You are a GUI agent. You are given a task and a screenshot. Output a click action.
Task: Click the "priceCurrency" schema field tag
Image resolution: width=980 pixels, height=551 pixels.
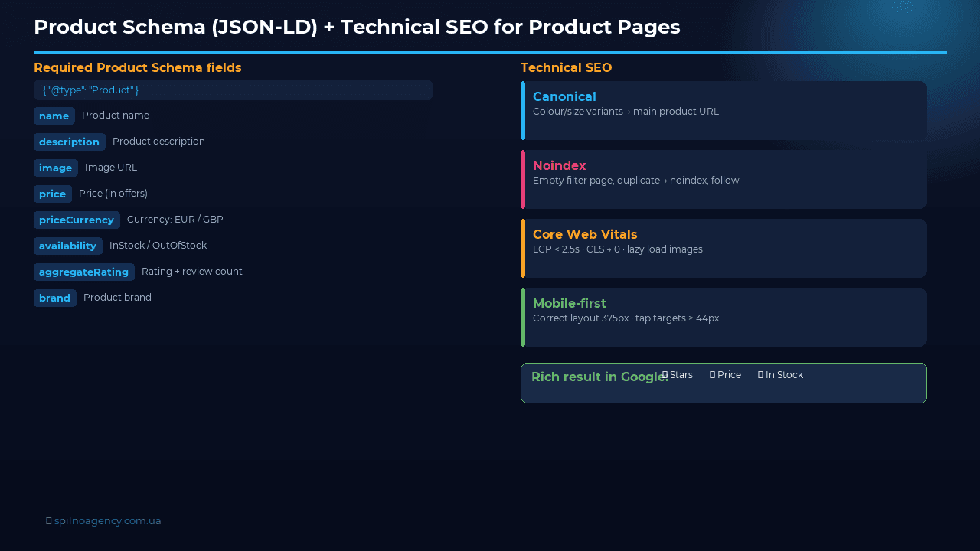point(77,220)
